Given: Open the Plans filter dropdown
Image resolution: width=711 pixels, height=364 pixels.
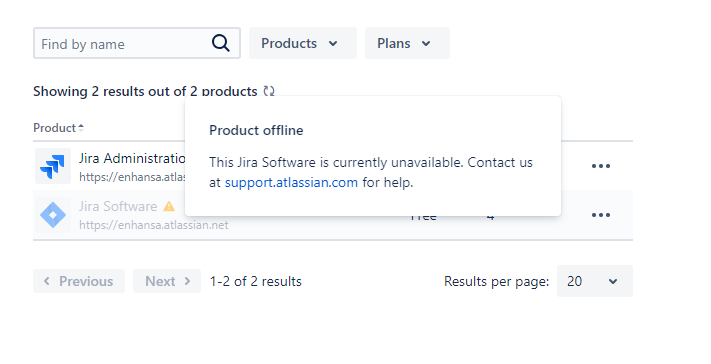Looking at the screenshot, I should [x=407, y=43].
